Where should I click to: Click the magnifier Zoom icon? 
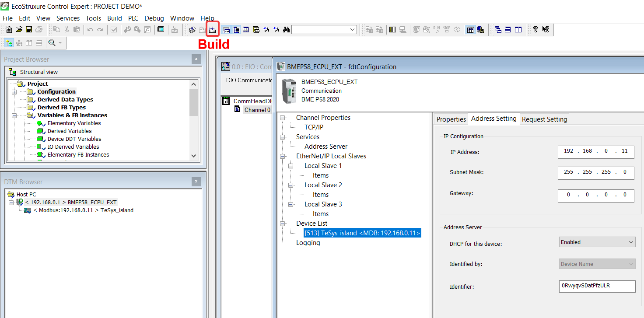click(x=52, y=43)
